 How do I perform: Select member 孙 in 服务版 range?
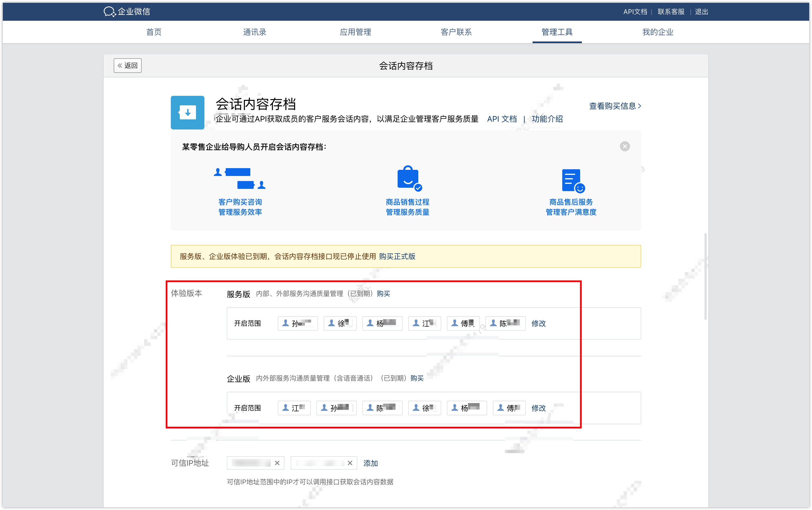pyautogui.click(x=298, y=323)
